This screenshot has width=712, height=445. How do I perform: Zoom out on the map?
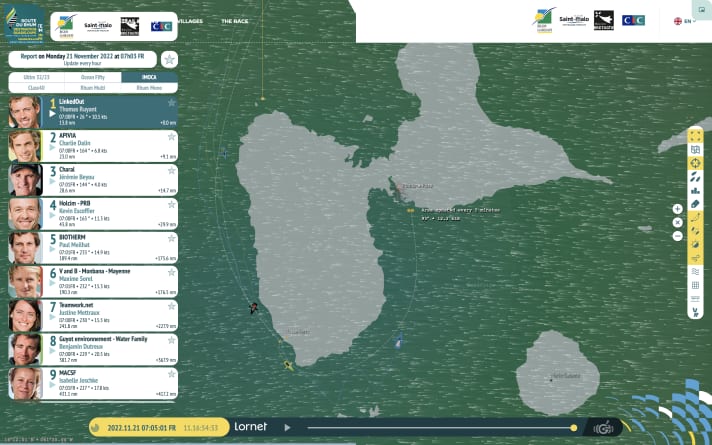(677, 236)
